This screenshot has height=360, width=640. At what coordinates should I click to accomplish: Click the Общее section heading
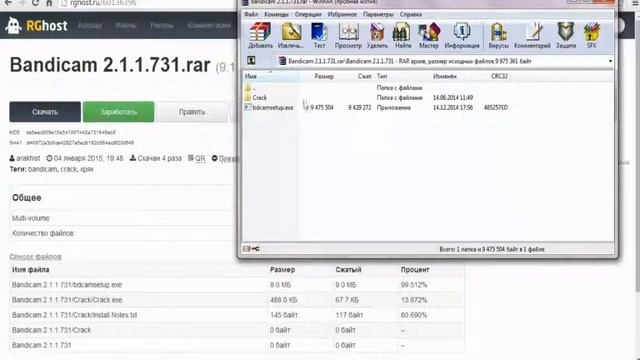tap(27, 198)
